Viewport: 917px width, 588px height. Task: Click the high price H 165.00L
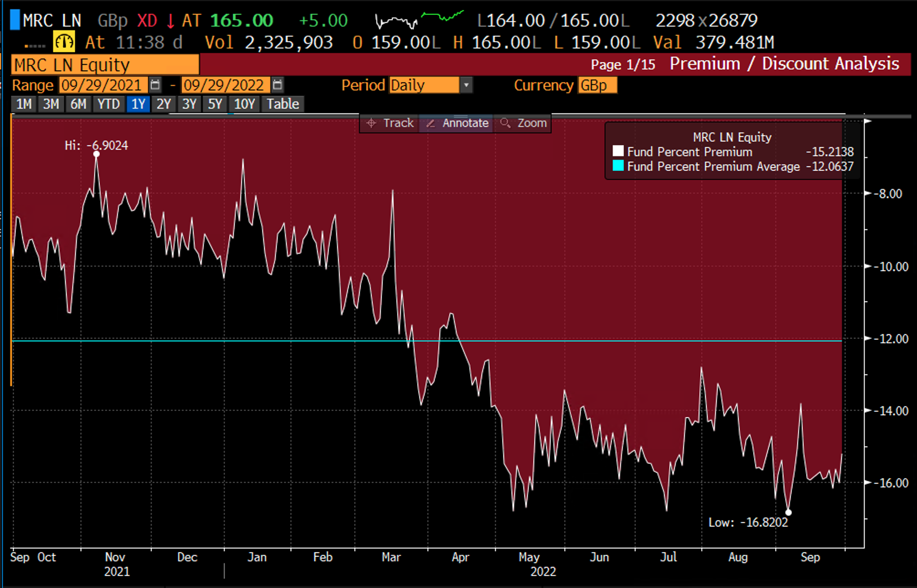tap(497, 42)
